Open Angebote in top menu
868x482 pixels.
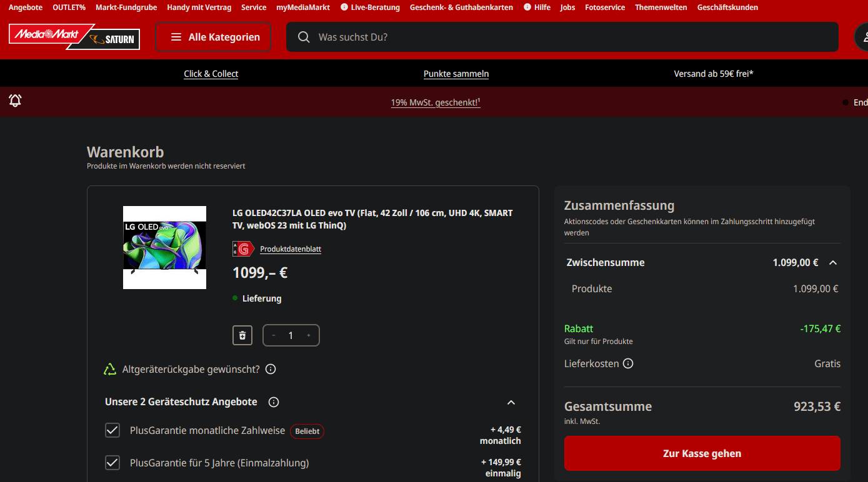pyautogui.click(x=26, y=7)
